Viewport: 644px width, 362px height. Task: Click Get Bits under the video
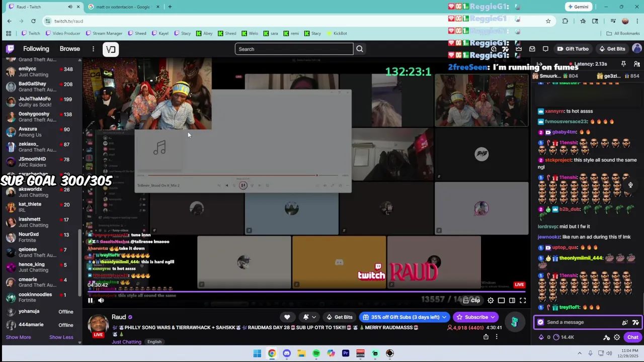click(x=339, y=317)
